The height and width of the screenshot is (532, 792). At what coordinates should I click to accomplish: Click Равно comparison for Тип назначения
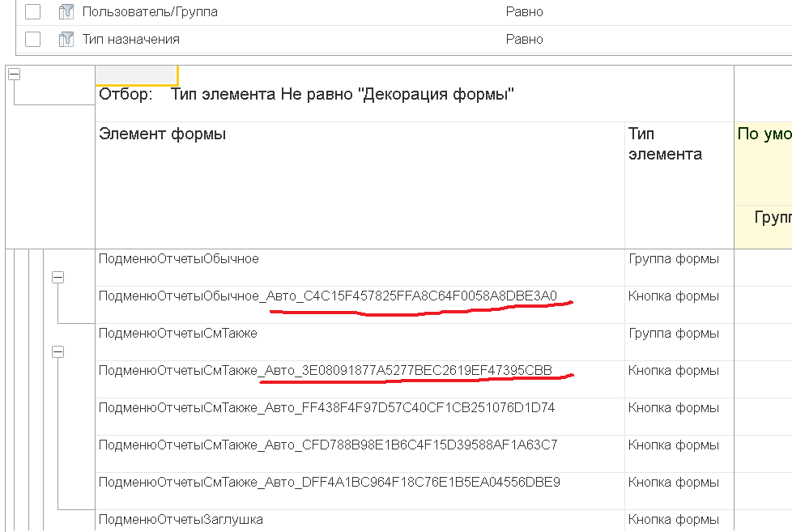524,39
